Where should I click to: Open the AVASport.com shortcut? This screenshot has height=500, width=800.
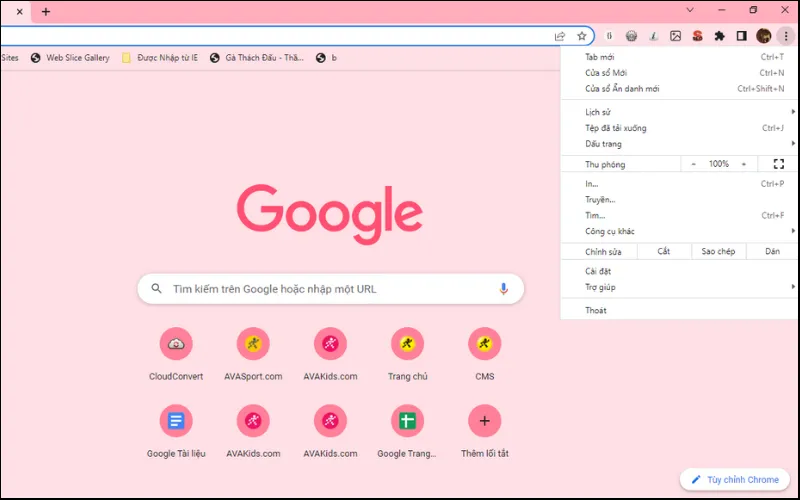pyautogui.click(x=253, y=354)
